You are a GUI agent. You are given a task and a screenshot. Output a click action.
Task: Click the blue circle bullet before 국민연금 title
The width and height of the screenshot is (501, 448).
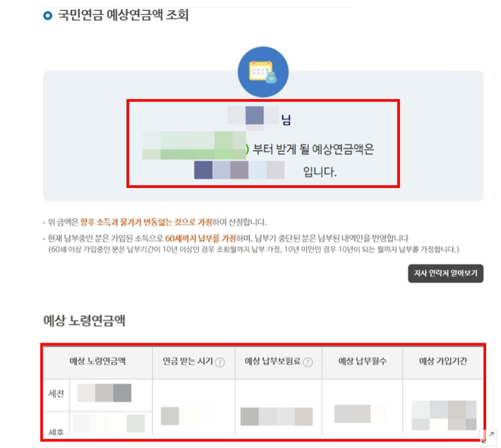coord(47,16)
